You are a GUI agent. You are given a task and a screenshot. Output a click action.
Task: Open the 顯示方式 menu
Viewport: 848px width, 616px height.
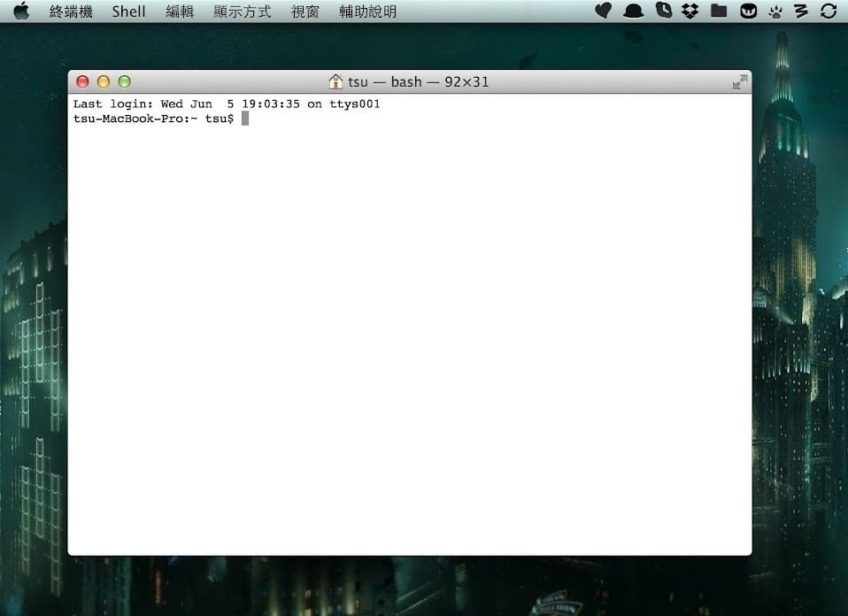click(242, 12)
